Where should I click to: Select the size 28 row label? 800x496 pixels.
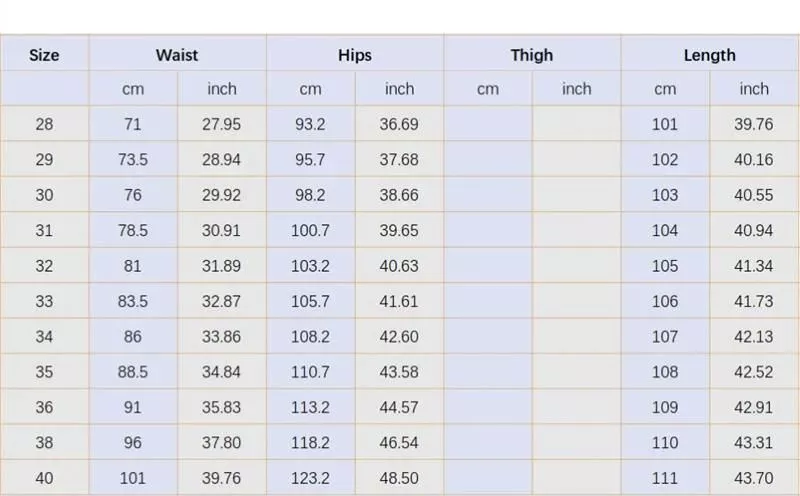pyautogui.click(x=44, y=125)
